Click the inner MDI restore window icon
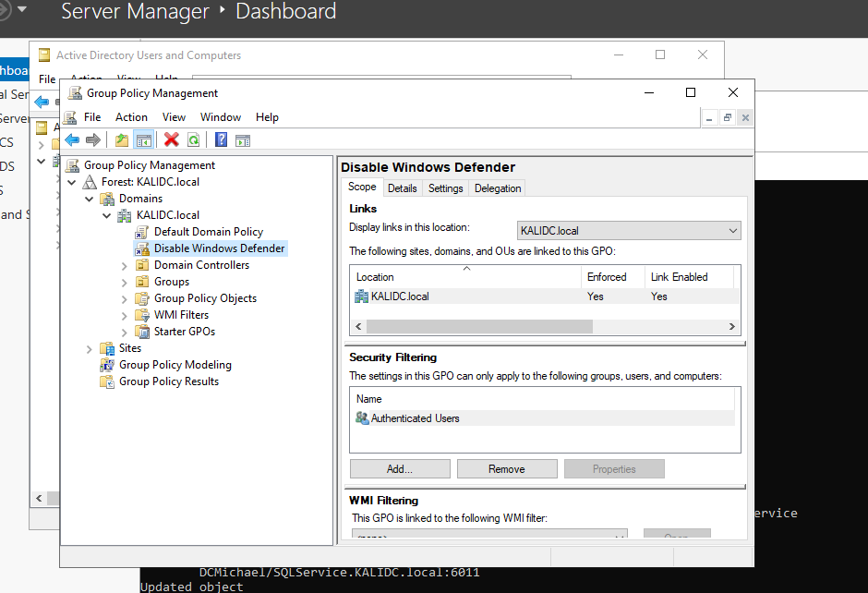Image resolution: width=868 pixels, height=593 pixels. 728,117
